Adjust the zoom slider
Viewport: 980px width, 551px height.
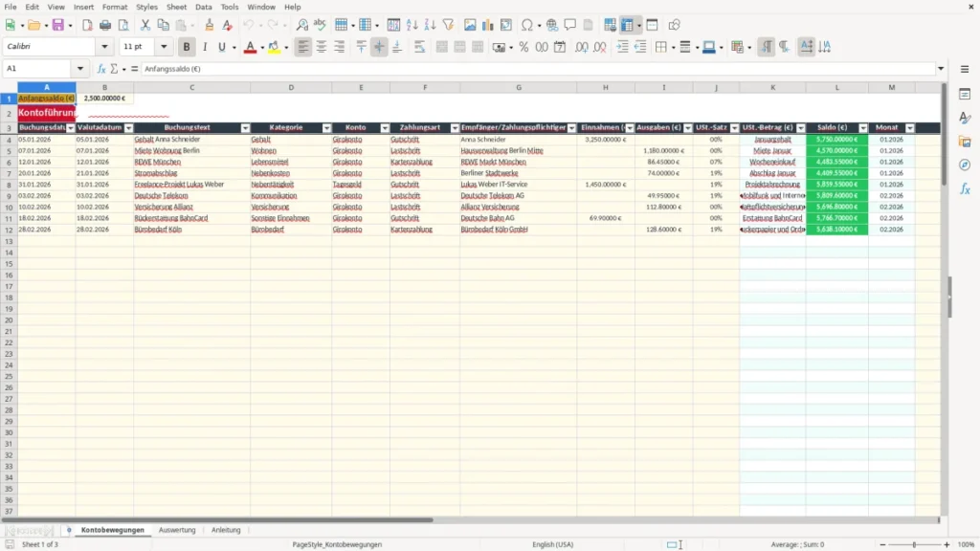click(914, 544)
